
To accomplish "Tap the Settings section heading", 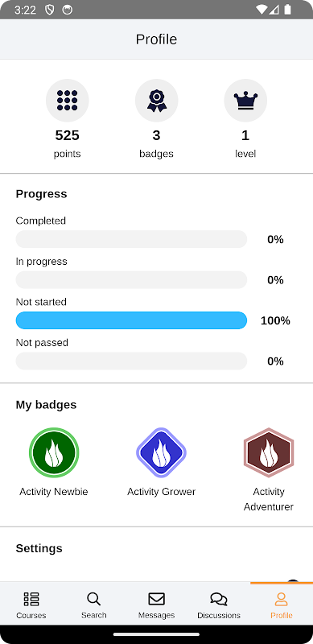I will coord(39,548).
